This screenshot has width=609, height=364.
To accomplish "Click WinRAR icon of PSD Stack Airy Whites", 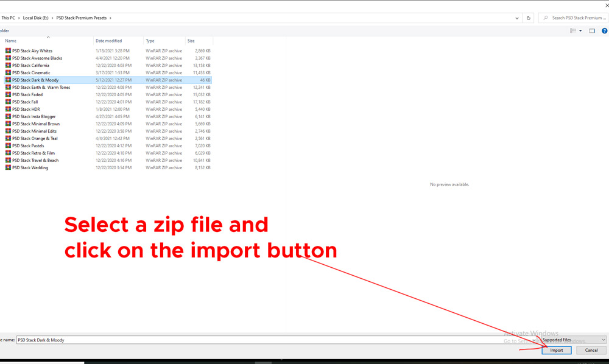I will 8,51.
